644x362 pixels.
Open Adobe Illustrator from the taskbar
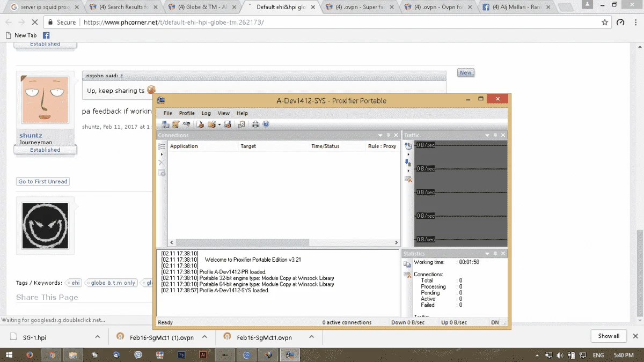pos(203,354)
